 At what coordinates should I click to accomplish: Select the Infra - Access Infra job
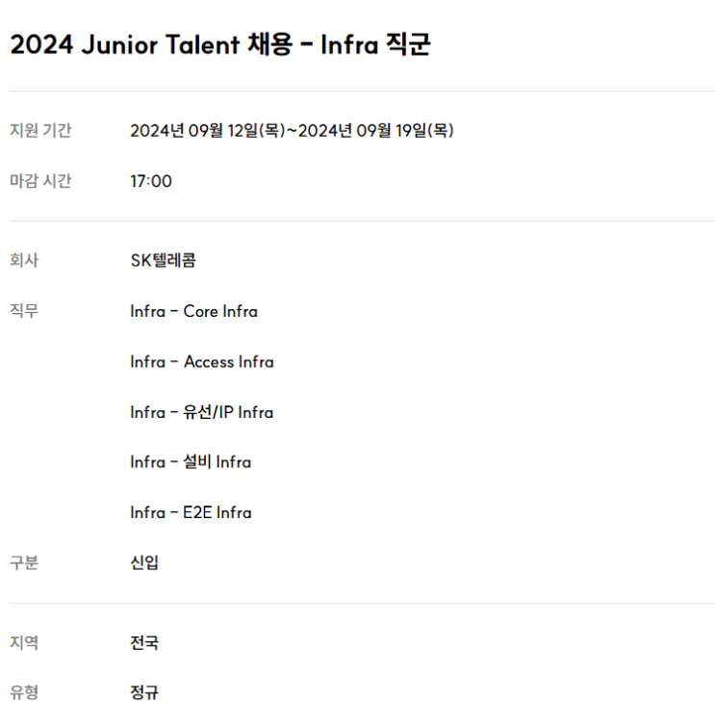point(202,362)
